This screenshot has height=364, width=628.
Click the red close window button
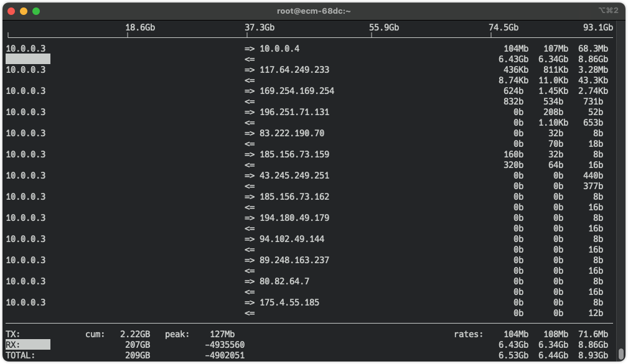tap(11, 11)
